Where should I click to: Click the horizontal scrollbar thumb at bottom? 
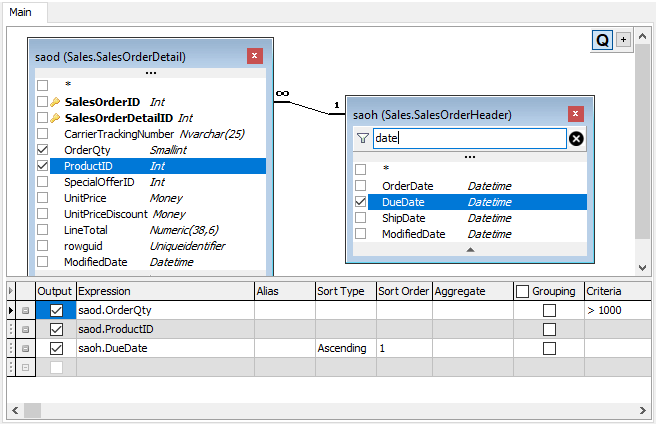click(32, 411)
